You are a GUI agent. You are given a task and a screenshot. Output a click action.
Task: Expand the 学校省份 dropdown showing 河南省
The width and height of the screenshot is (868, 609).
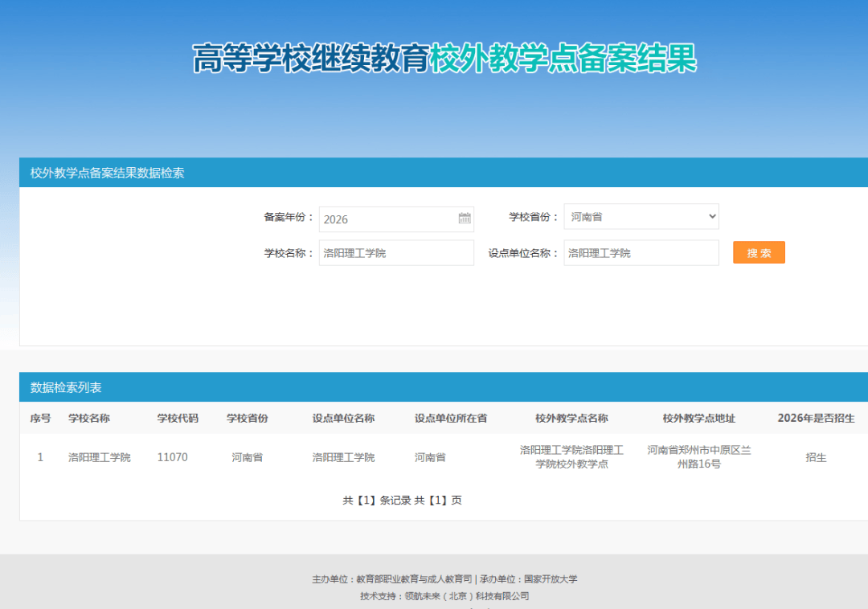point(641,216)
